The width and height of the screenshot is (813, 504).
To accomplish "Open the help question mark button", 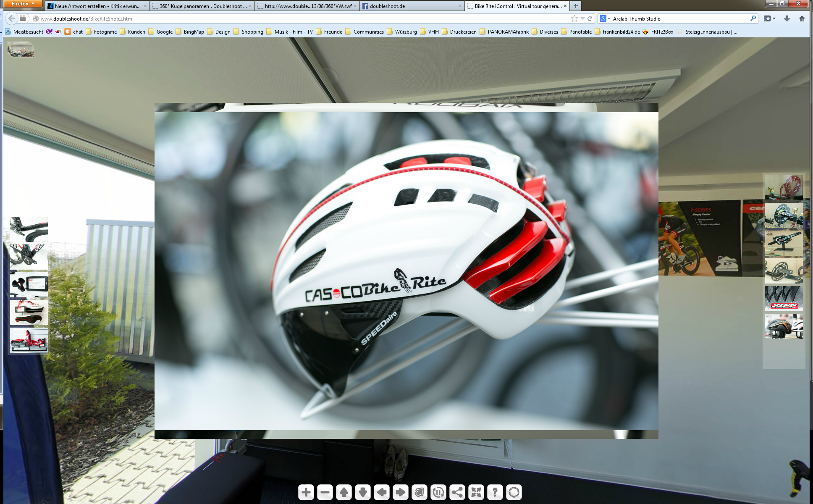I will (495, 492).
